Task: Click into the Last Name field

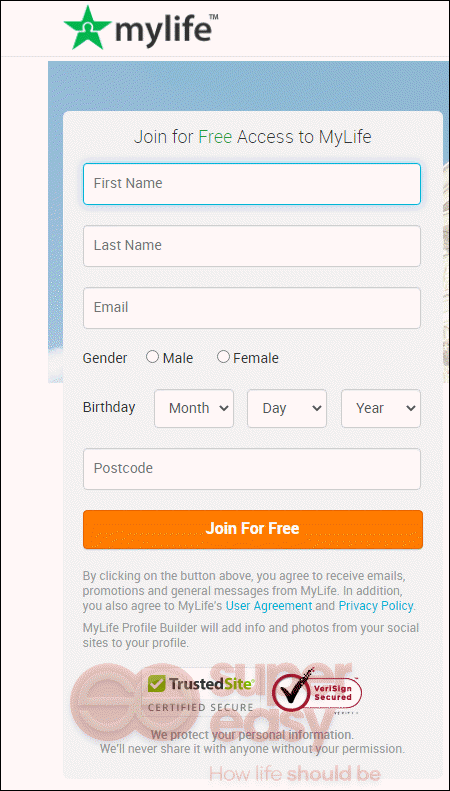Action: pos(252,246)
